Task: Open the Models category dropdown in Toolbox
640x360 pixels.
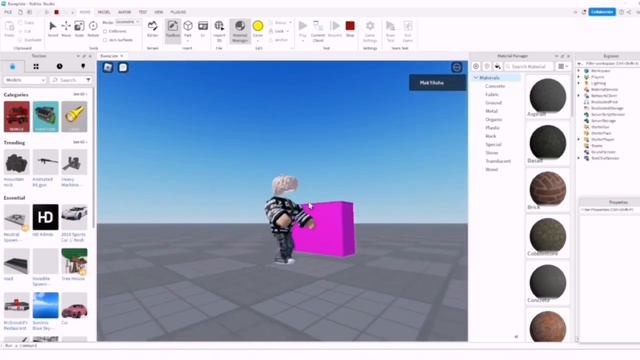Action: point(25,80)
